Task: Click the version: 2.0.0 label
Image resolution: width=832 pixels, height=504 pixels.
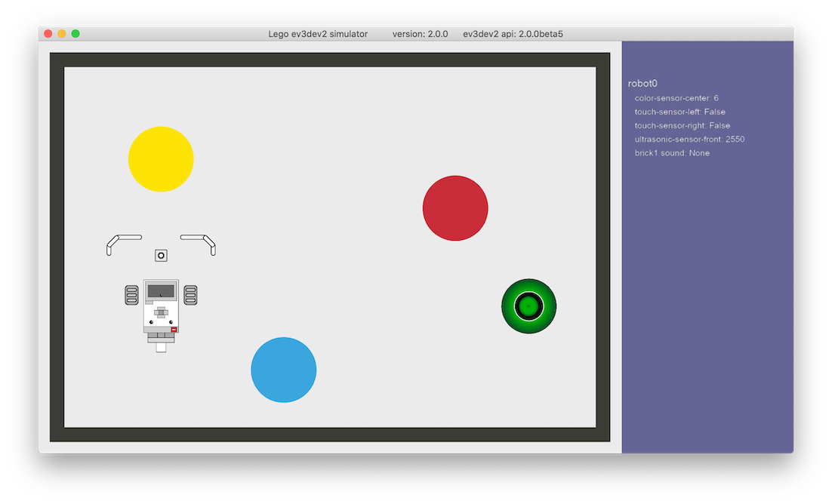Action: click(420, 33)
